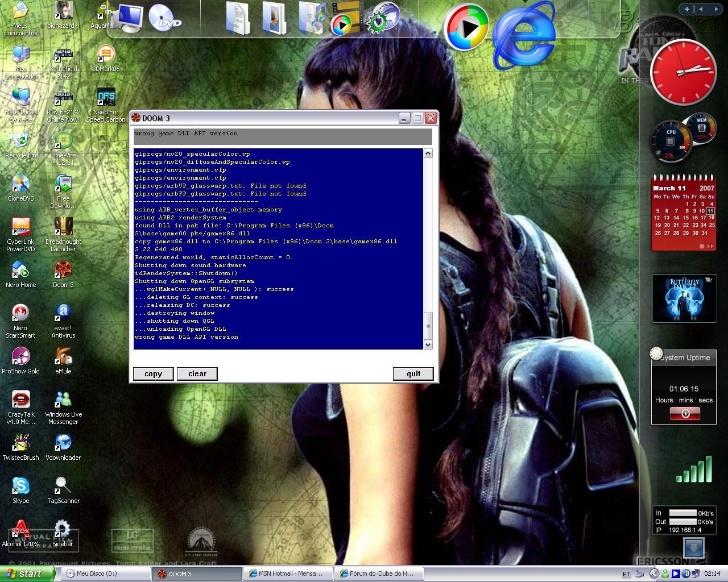The width and height of the screenshot is (728, 582).
Task: Click the red analog clock gadget
Action: click(683, 72)
